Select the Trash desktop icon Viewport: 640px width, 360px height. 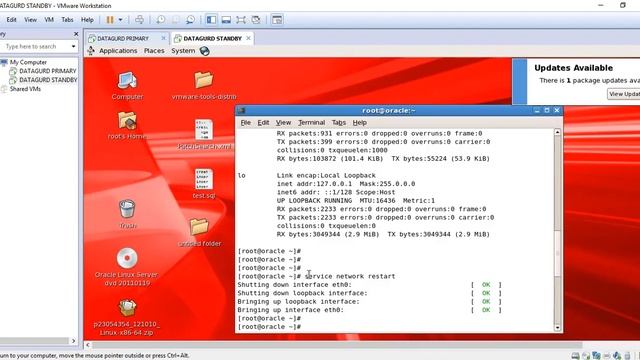point(127,214)
